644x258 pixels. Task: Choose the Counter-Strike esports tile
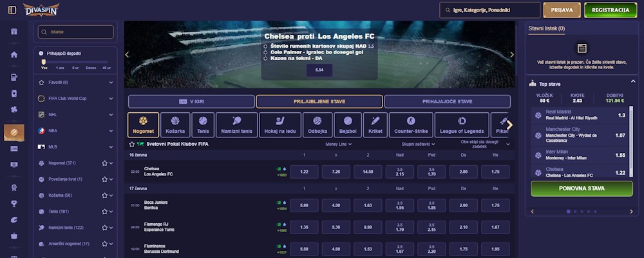click(411, 125)
